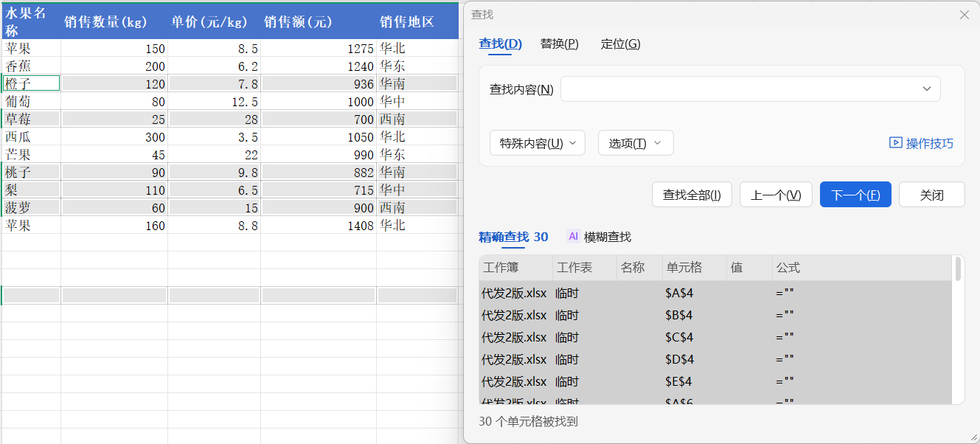Click the 销售地区 header cell
This screenshot has width=980, height=444.
click(x=417, y=21)
